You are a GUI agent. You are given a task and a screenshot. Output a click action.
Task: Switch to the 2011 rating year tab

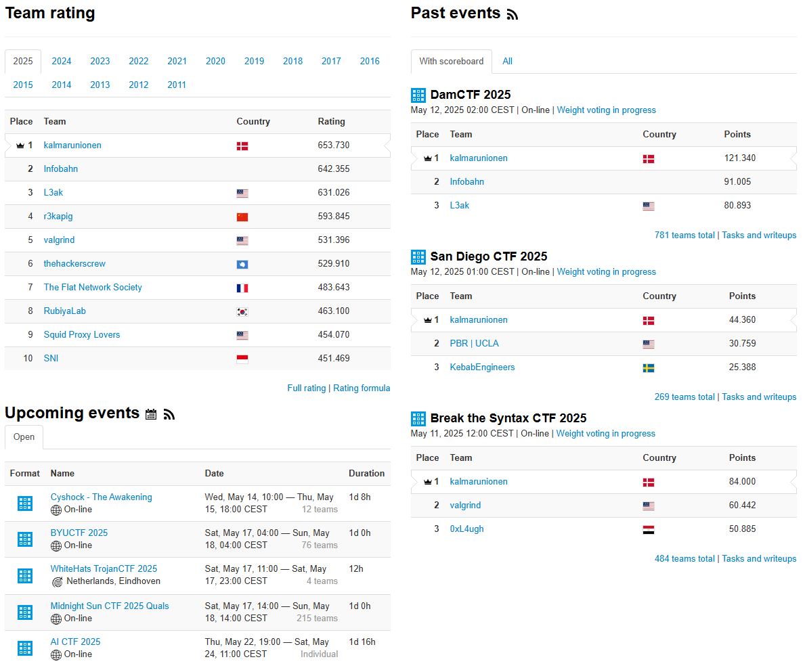coord(177,85)
